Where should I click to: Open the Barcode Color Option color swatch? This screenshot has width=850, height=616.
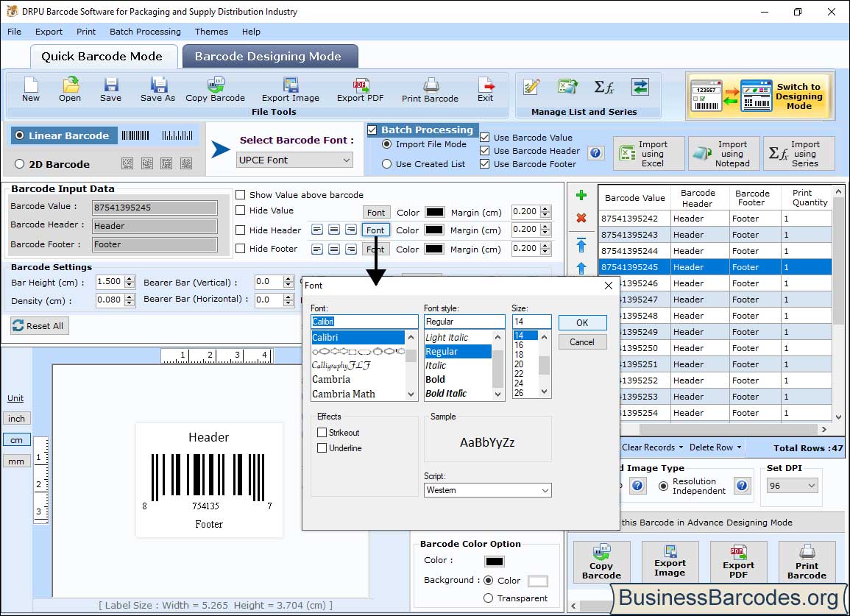[x=495, y=562]
